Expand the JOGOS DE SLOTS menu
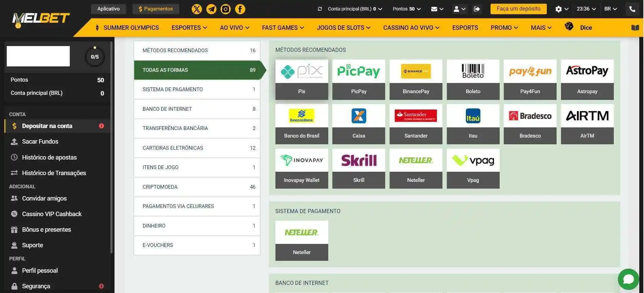The height and width of the screenshot is (293, 644). [344, 28]
